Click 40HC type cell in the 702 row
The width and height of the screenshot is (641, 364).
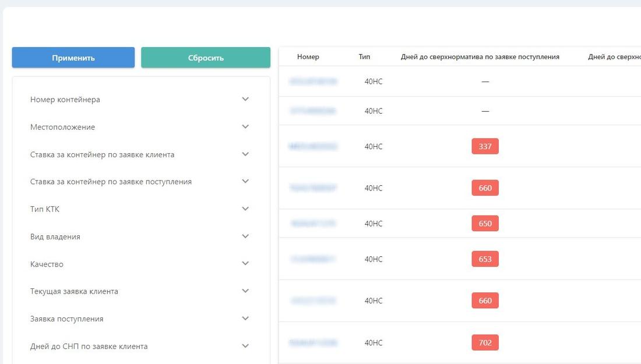tap(374, 343)
